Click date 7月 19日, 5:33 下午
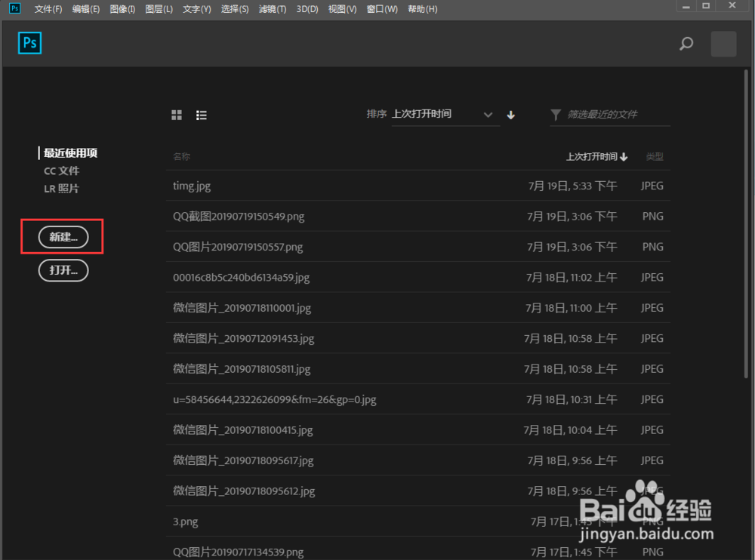The image size is (755, 560). pyautogui.click(x=572, y=186)
